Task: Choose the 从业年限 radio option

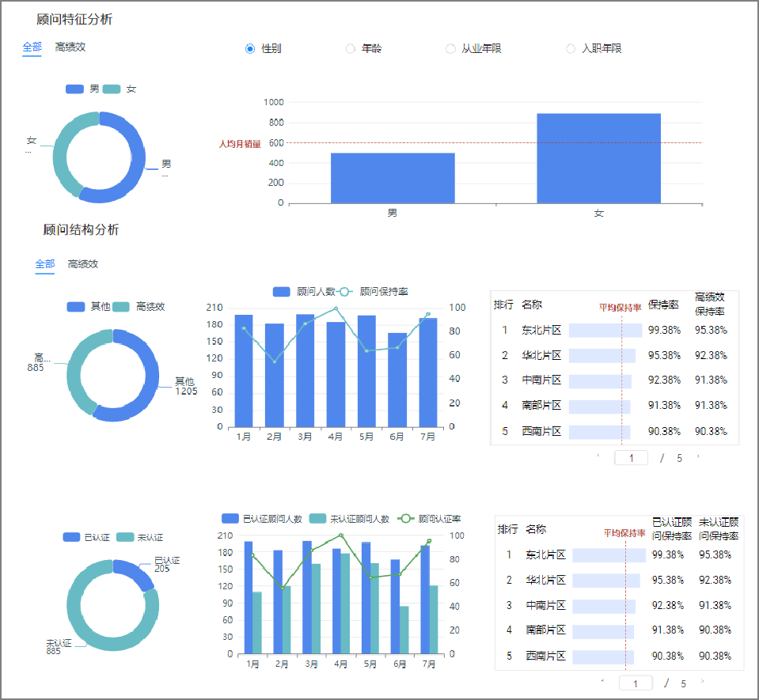Action: (450, 49)
